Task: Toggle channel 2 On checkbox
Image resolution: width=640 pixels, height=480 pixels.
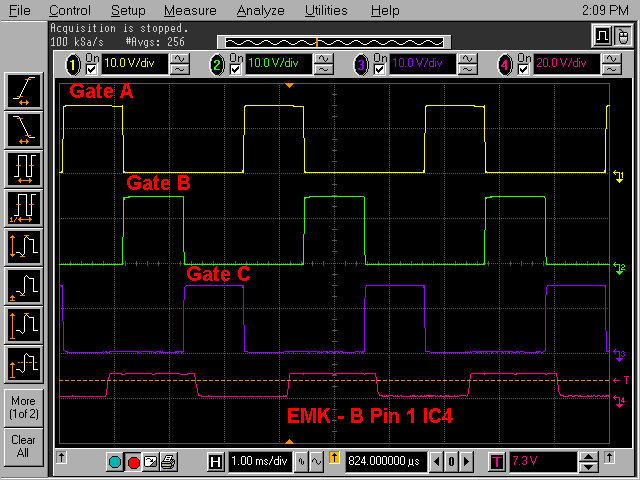Action: tap(236, 69)
